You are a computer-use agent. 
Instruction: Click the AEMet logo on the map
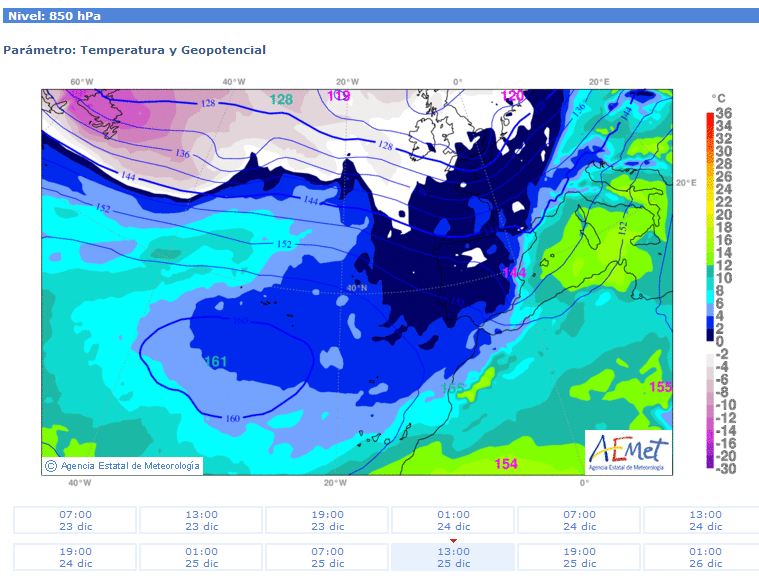tap(627, 450)
